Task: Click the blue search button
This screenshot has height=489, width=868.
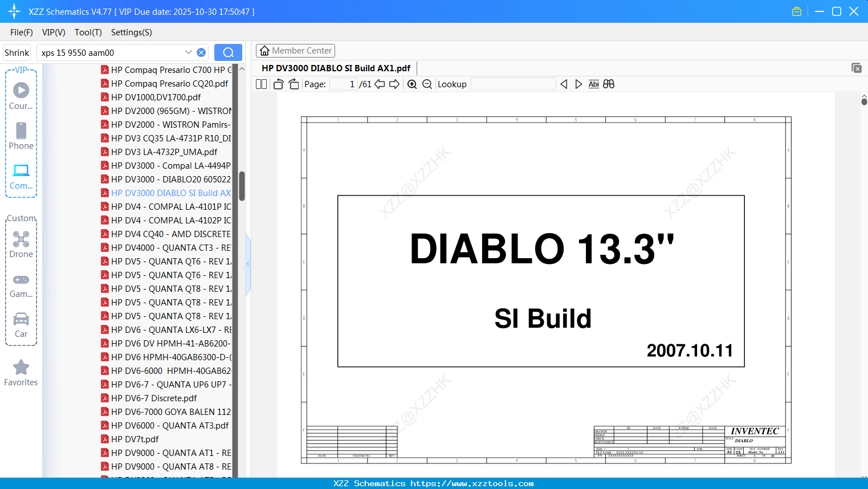Action: (228, 52)
